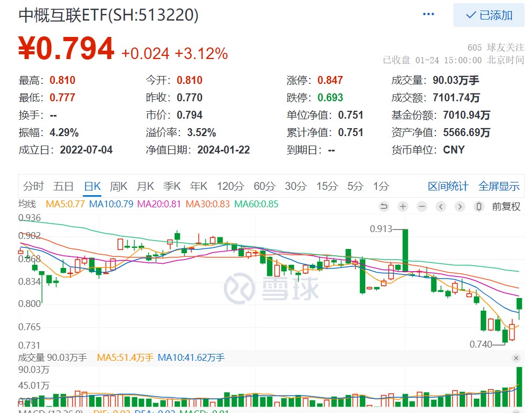The height and width of the screenshot is (413, 532).
Task: Click the 中概互联ETF(SH:513220) title
Action: [109, 15]
